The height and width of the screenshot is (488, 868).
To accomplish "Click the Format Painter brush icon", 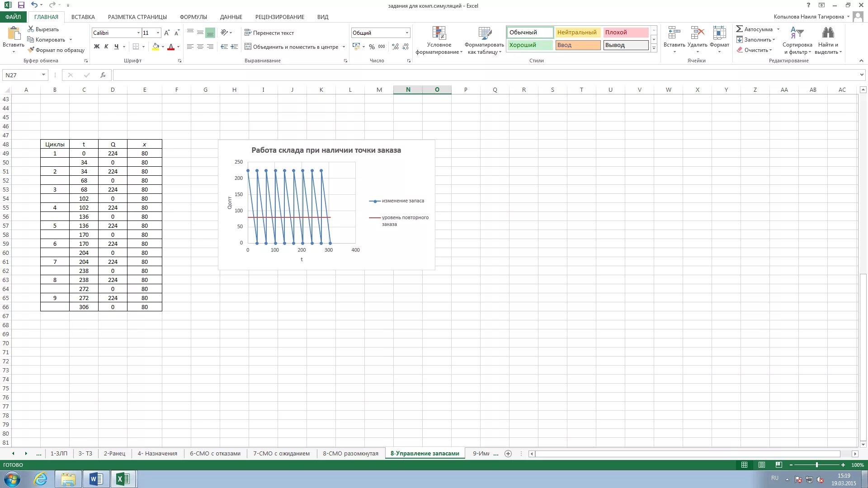I will [x=31, y=50].
